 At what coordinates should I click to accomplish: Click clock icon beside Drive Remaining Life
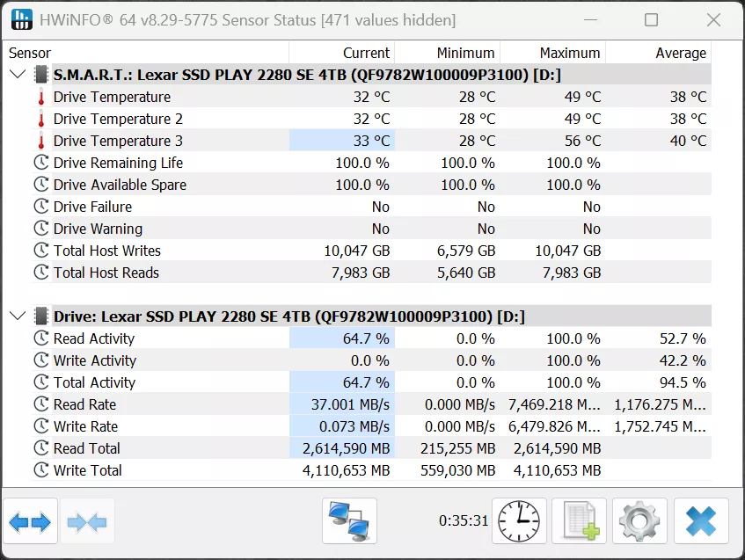point(41,163)
